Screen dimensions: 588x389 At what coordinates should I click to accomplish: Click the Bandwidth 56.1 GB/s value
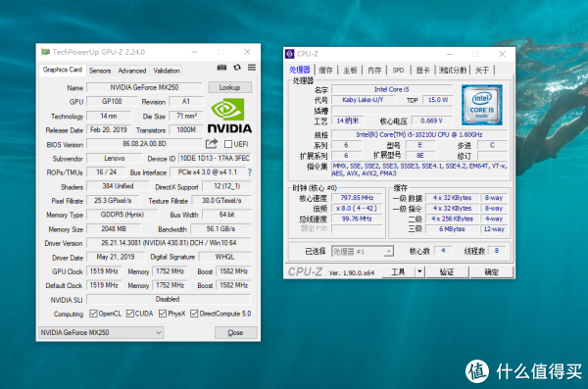(220, 229)
